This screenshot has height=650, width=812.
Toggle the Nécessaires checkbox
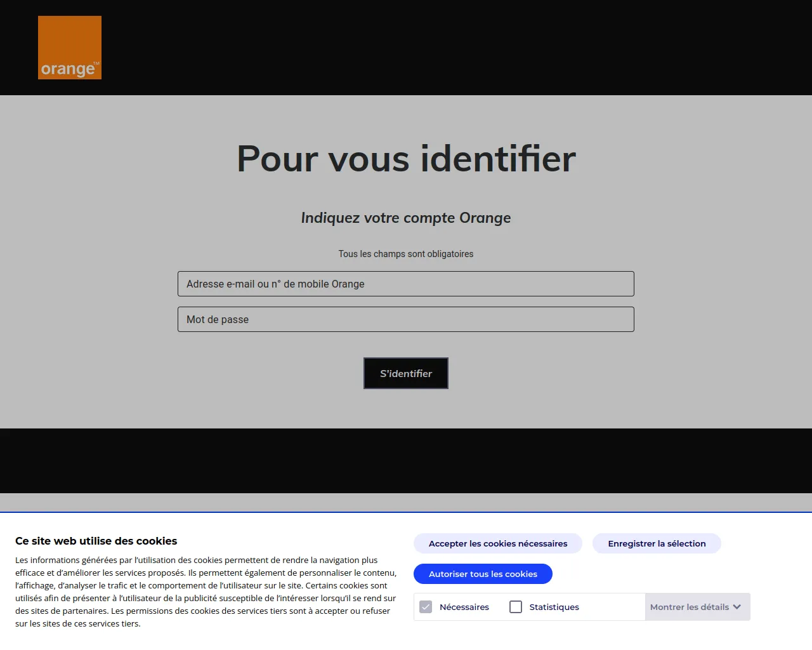click(x=426, y=607)
